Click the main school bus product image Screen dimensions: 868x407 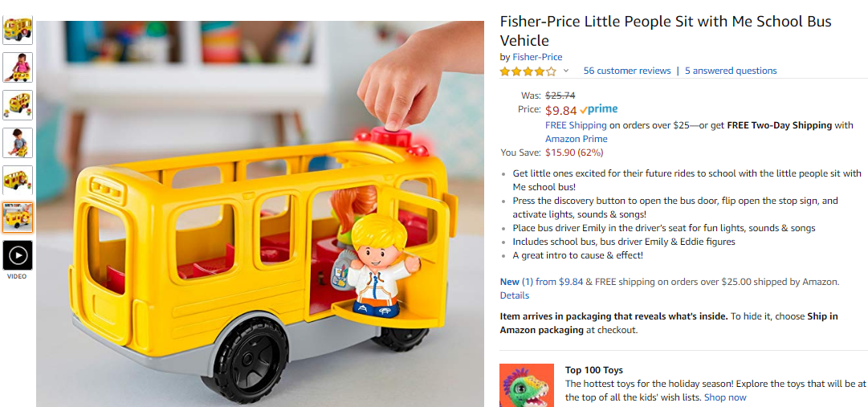click(x=260, y=214)
